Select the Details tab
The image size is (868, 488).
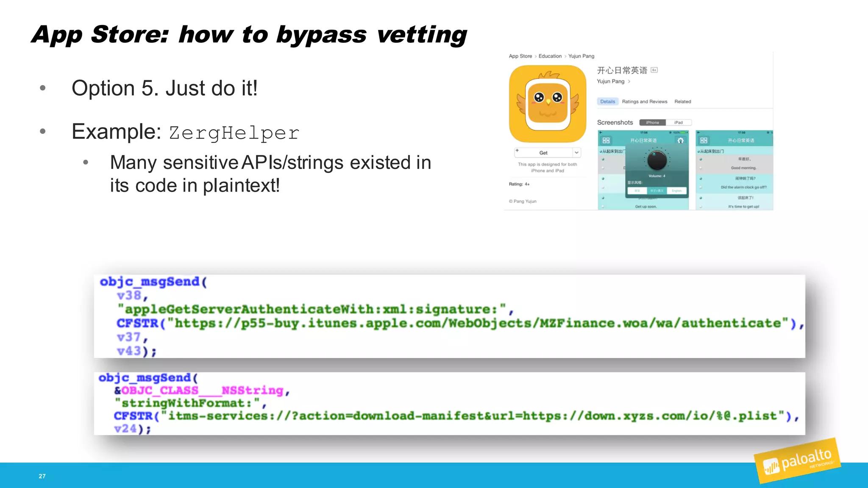tap(607, 102)
